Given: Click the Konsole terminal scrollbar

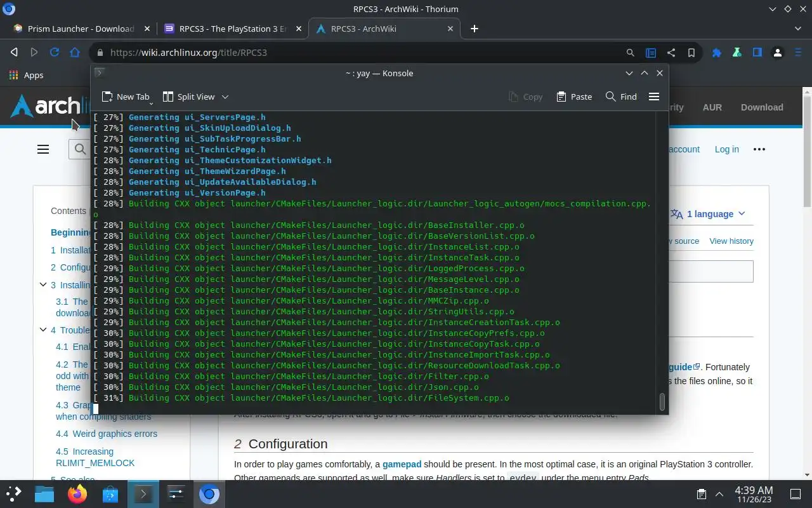Looking at the screenshot, I should (662, 402).
